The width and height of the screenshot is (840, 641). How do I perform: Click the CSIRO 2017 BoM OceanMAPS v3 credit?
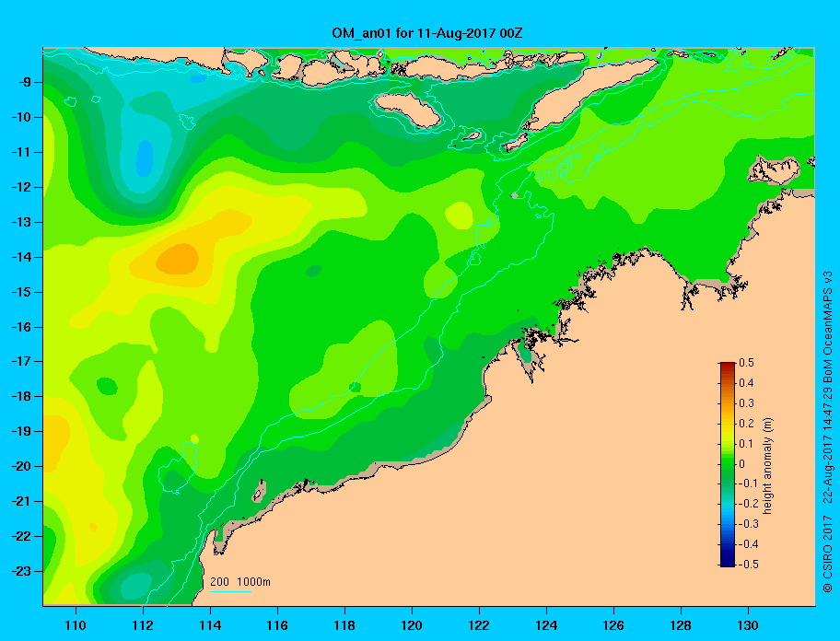tap(828, 432)
